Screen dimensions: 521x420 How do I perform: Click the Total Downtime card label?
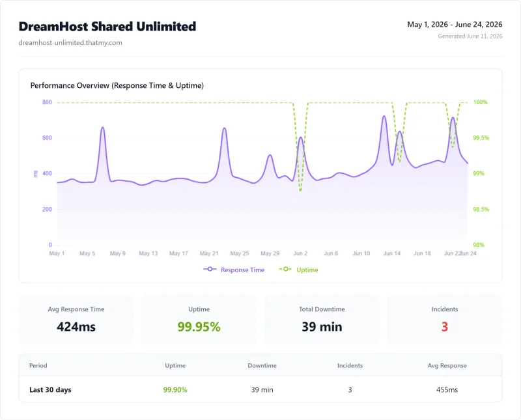click(x=322, y=309)
